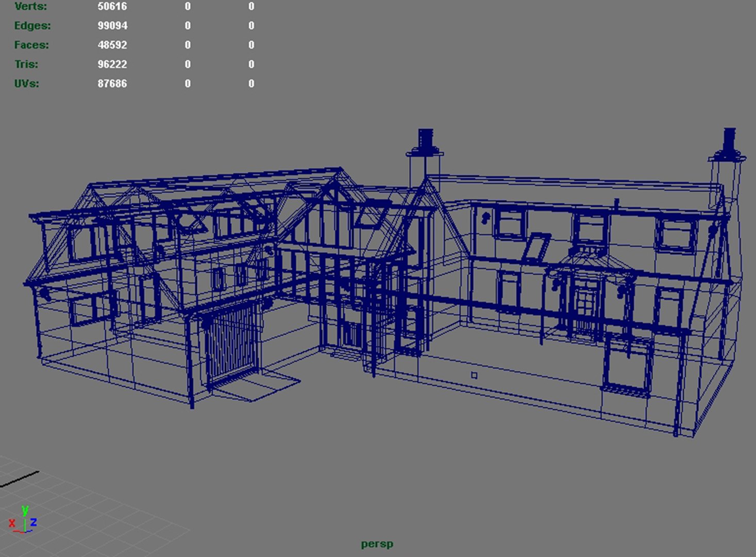Click the Tris label in the poly count
756x557 pixels.
click(26, 64)
